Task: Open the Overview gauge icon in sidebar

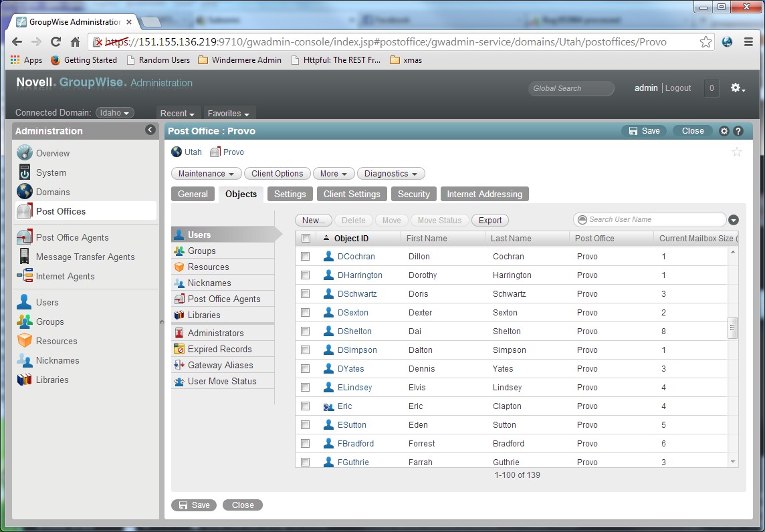Action: 24,152
